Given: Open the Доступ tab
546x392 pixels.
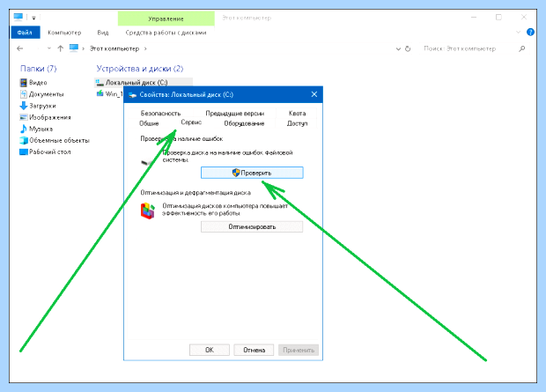Looking at the screenshot, I should click(297, 123).
